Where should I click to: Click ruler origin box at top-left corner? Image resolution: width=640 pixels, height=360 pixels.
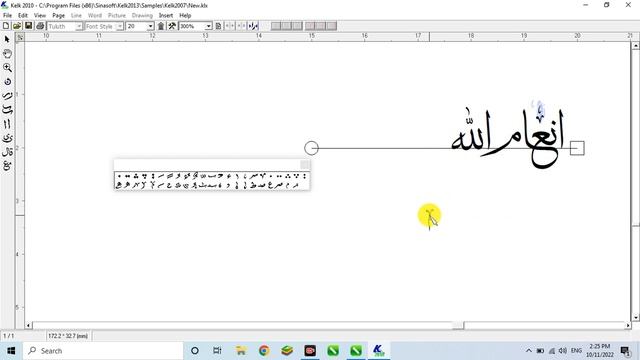pyautogui.click(x=20, y=37)
